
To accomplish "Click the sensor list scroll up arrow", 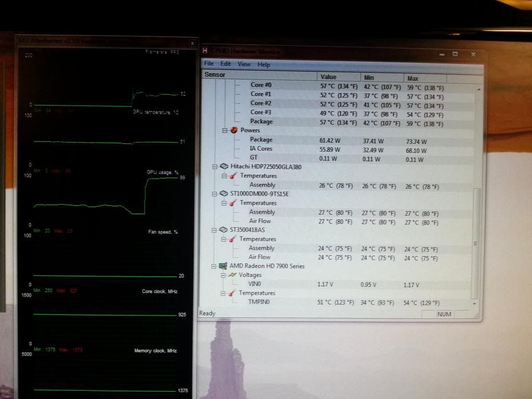I will (478, 89).
